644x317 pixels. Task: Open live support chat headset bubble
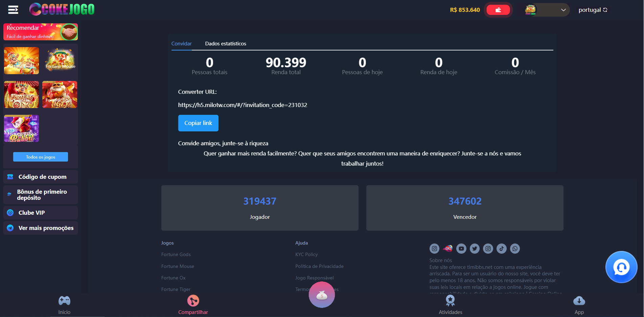(621, 267)
